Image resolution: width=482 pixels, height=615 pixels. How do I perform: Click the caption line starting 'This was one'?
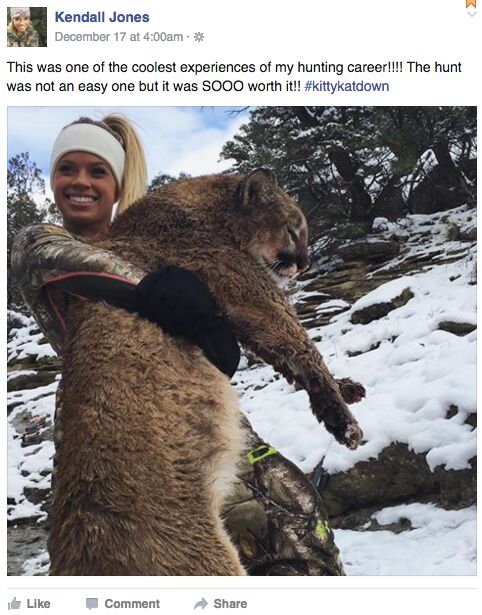pos(234,67)
